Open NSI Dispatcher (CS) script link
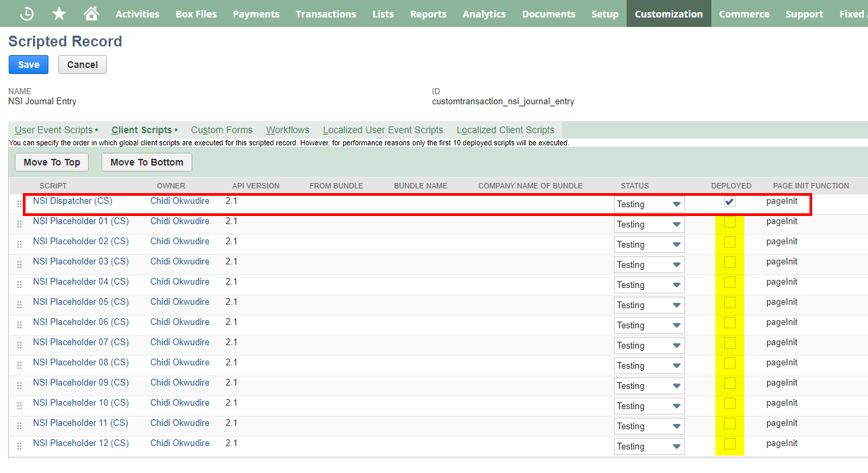868x473 pixels. pyautogui.click(x=73, y=201)
